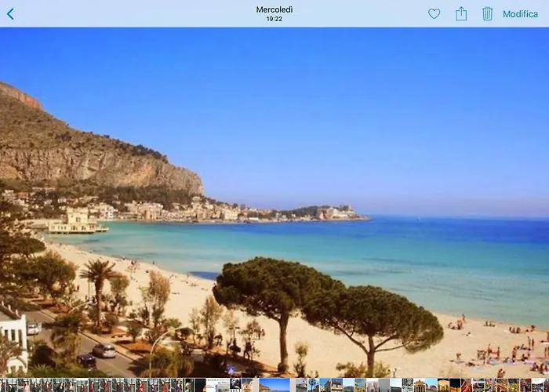
Task: Select the black thumbnail beside the document
Action: pyautogui.click(x=200, y=385)
